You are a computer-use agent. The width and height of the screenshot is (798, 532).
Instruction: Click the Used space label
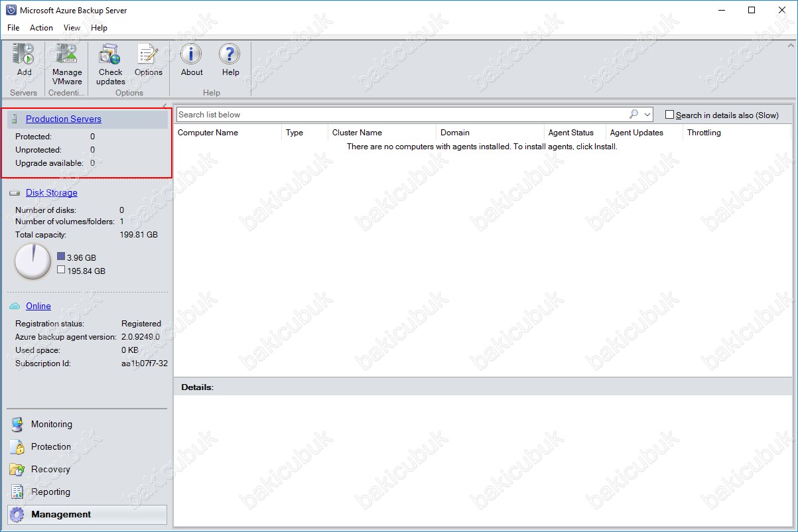click(38, 350)
